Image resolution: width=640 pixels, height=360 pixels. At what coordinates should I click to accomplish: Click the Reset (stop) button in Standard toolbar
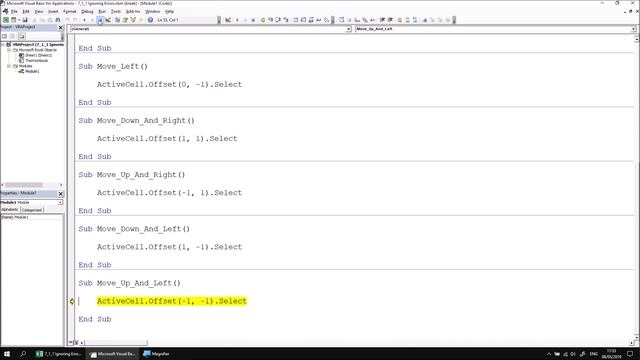pos(100,20)
